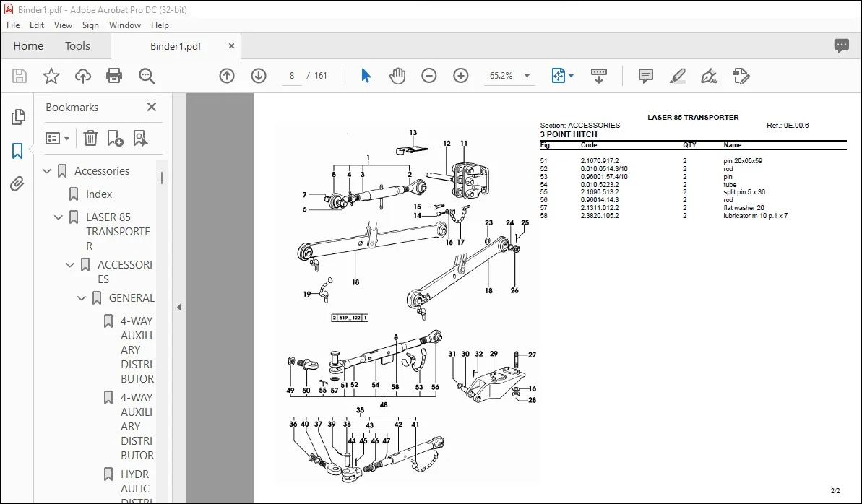
Task: Open the zoom percentage dropdown
Action: [527, 76]
